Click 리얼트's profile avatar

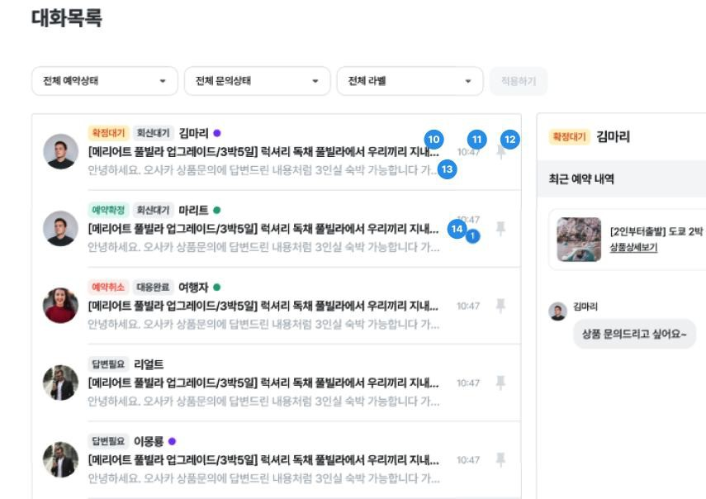pos(61,382)
